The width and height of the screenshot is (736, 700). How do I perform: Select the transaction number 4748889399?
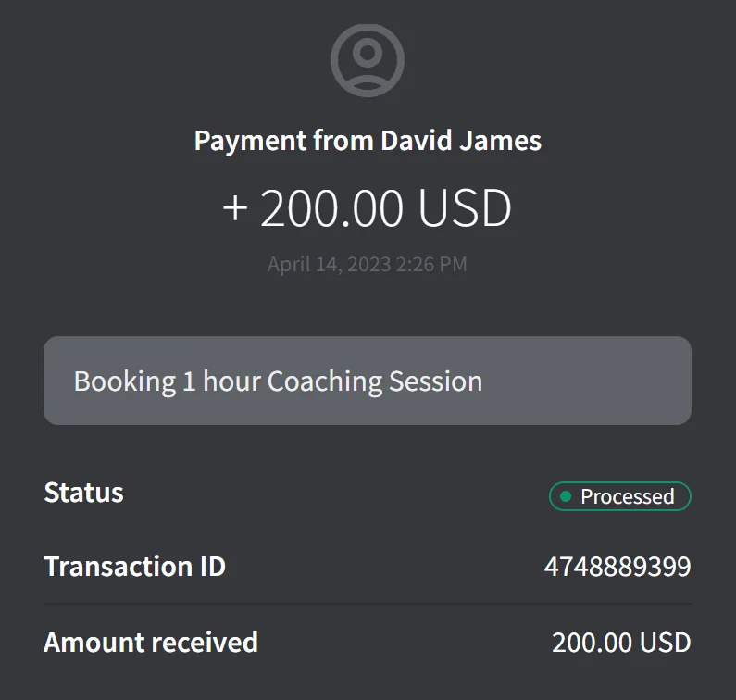[x=617, y=567]
